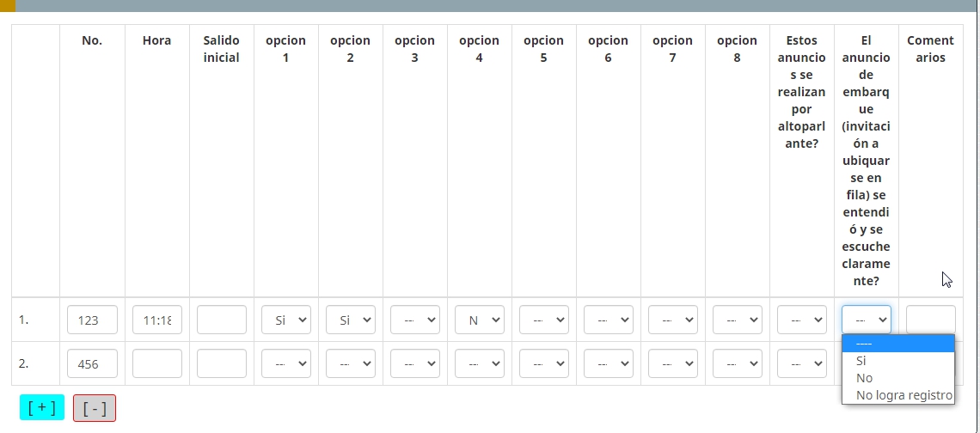Choose 'No logra registro' dropdown option
This screenshot has height=433, width=980.
coord(903,395)
